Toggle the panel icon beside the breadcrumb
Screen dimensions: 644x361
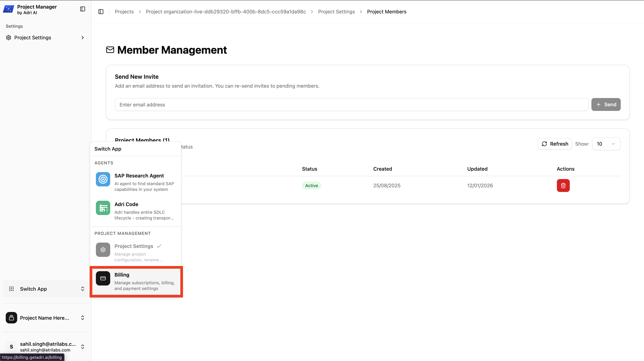(x=101, y=11)
